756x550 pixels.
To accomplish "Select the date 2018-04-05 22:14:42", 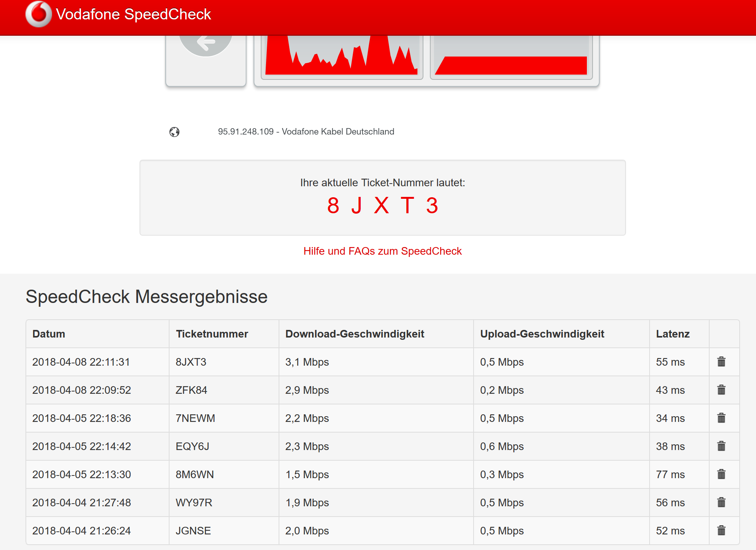I will pos(81,446).
